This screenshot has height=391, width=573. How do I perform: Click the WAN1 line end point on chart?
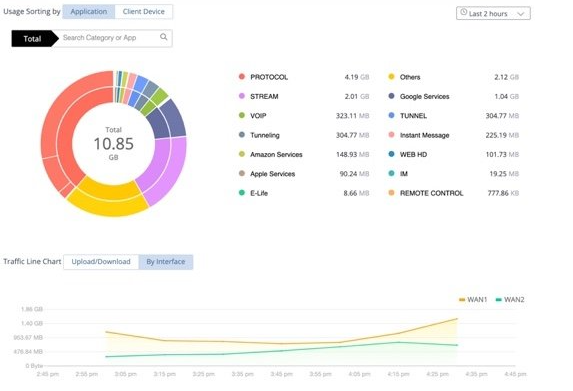coord(457,319)
